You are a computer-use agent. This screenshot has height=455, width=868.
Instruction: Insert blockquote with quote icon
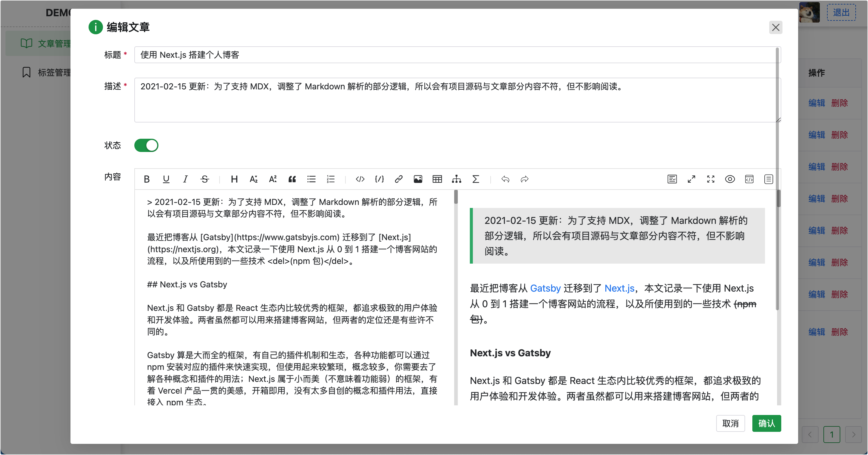(x=292, y=179)
